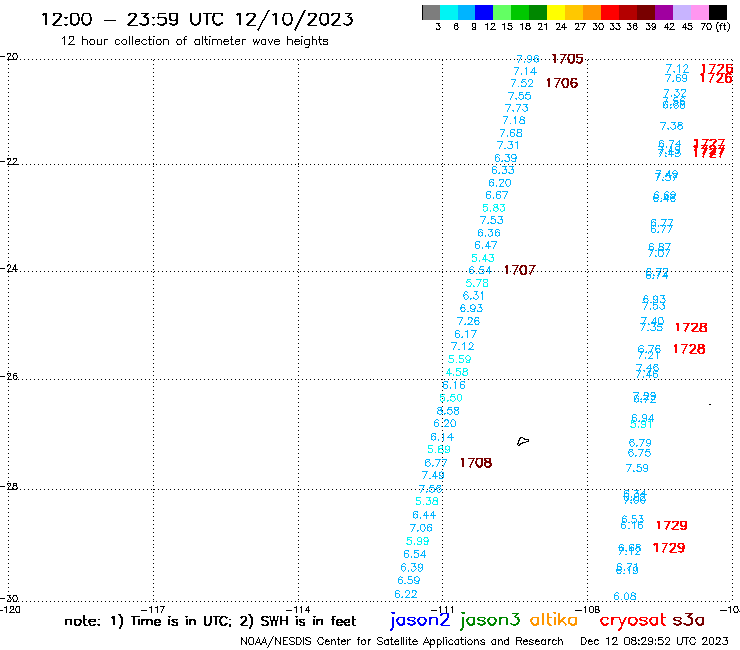Click the "NOAA/NESDIS Center for Satellite Applications and Research" credit
This screenshot has width=740, height=650.
(402, 641)
